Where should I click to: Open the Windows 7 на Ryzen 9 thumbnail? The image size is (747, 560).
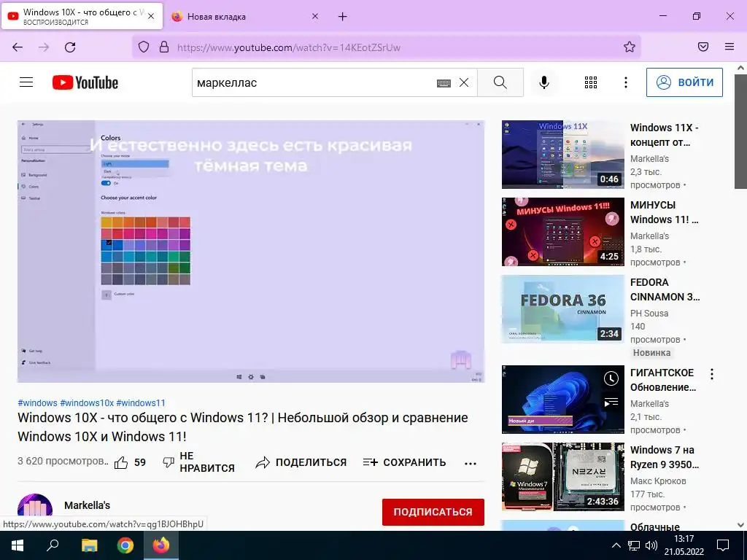pyautogui.click(x=562, y=477)
